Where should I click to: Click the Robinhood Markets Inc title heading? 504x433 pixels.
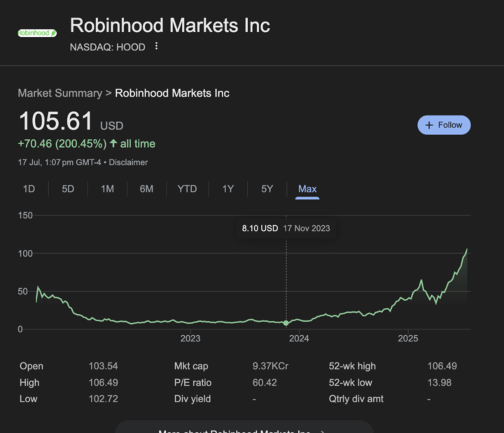170,25
